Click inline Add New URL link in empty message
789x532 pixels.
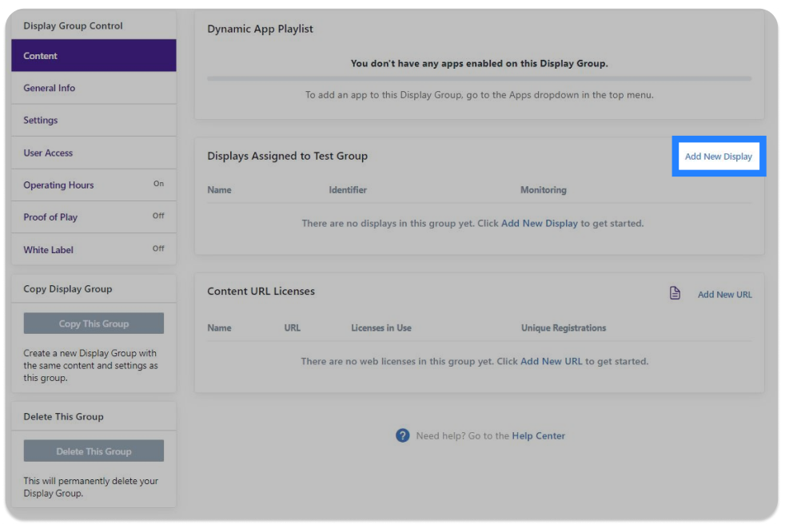pyautogui.click(x=551, y=361)
